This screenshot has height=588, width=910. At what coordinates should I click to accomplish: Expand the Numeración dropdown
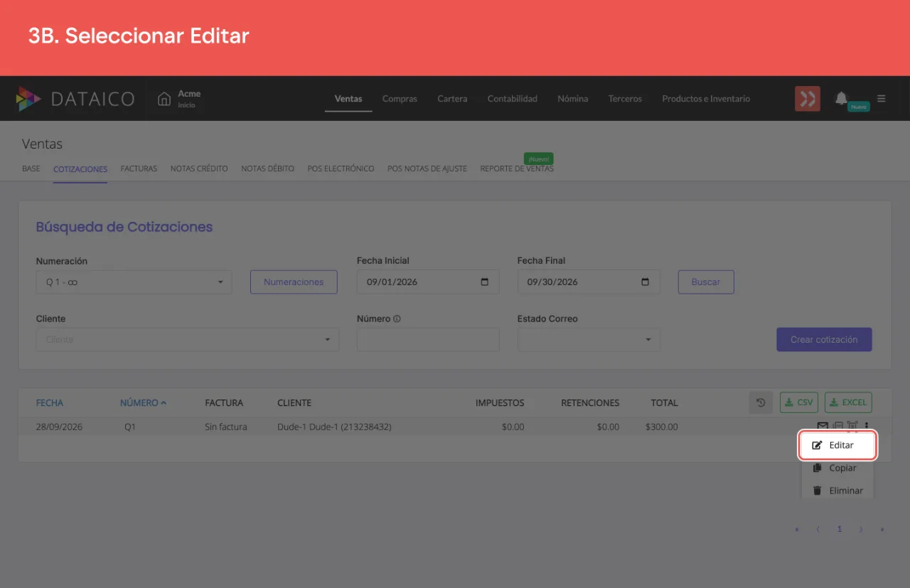coord(134,282)
